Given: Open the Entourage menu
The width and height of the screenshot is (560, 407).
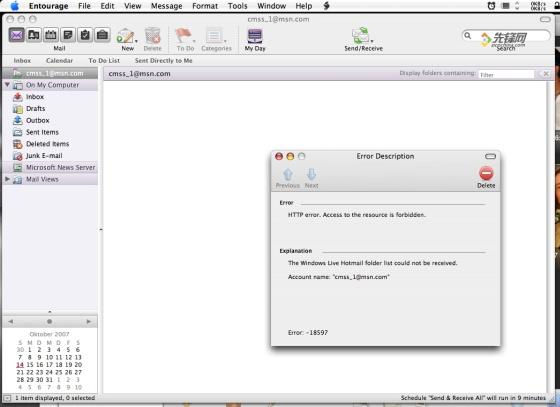Looking at the screenshot, I should 48,6.
